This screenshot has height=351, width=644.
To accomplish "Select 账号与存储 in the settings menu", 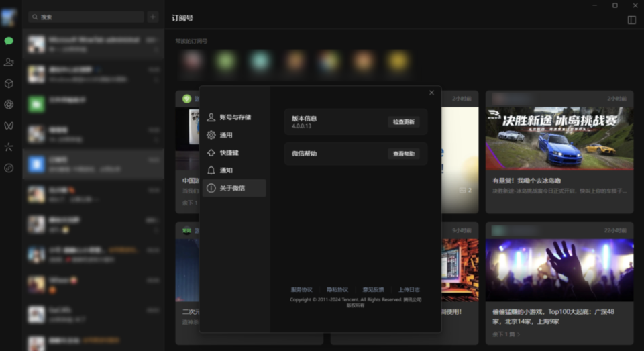I will (x=234, y=117).
